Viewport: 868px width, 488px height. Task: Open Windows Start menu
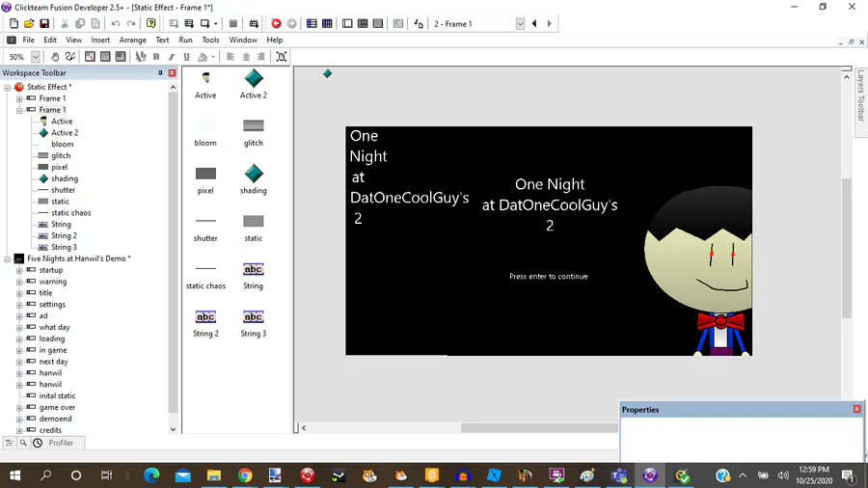point(14,475)
